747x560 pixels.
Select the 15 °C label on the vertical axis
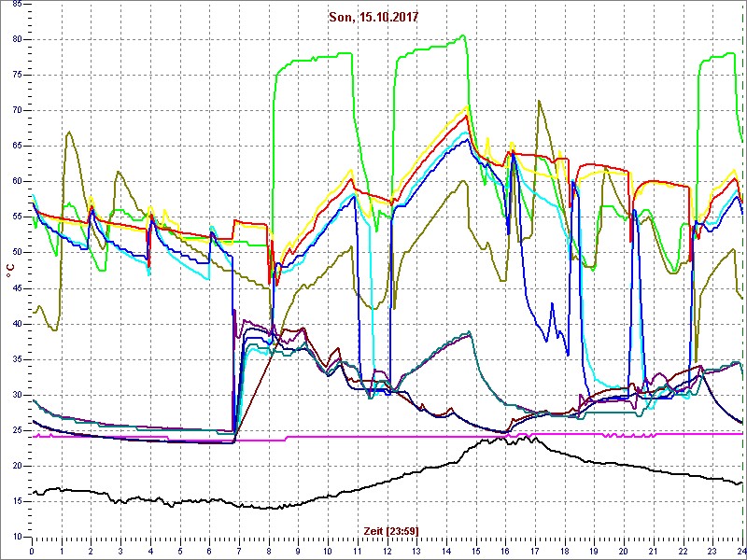click(x=17, y=501)
